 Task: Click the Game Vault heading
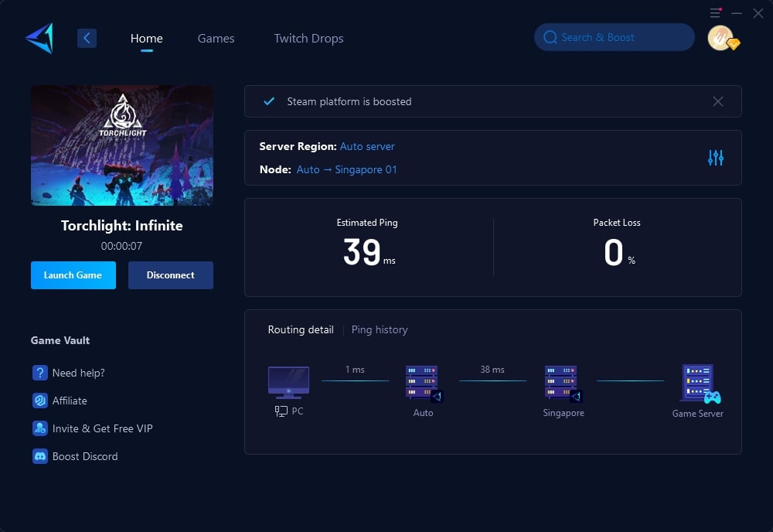(60, 341)
